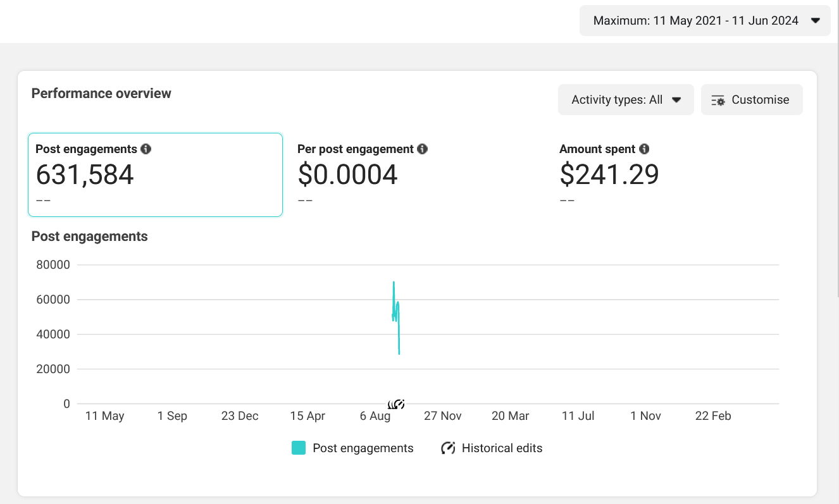Click the info icon beside Post engagements

(x=146, y=149)
